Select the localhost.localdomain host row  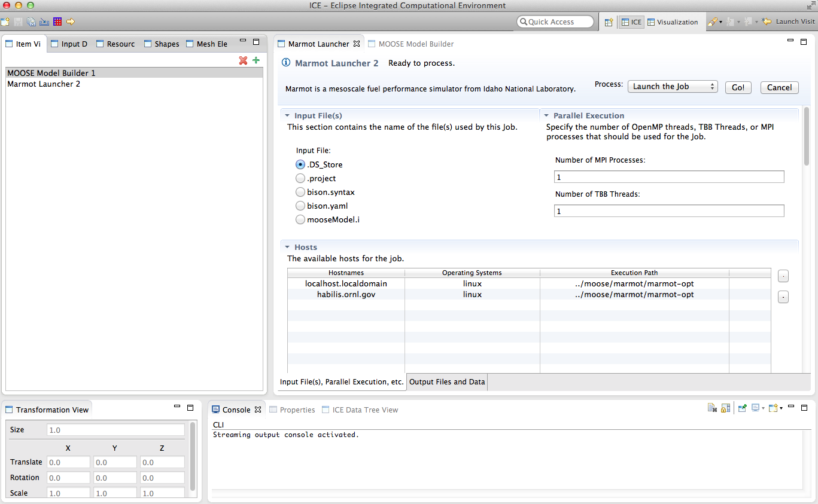point(529,283)
